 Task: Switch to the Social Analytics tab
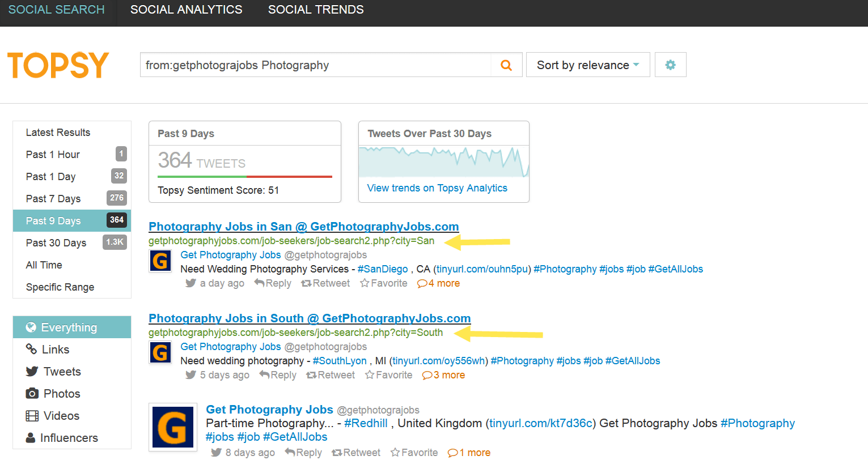[186, 10]
